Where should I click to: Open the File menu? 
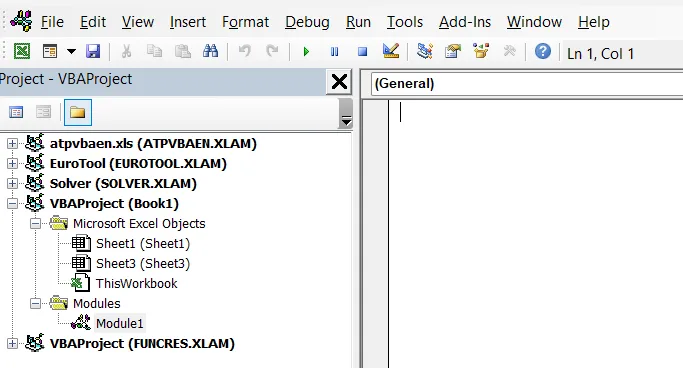(52, 22)
